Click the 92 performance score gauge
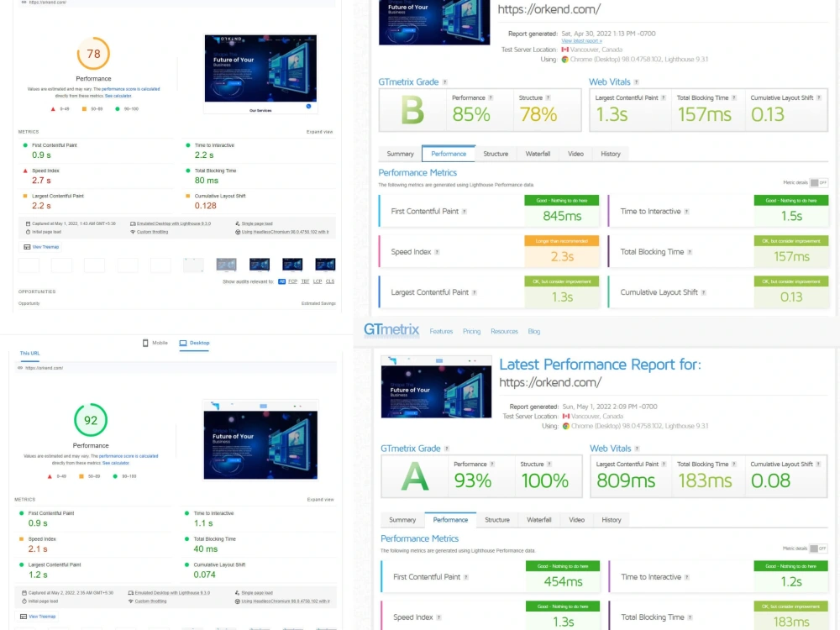Screen dimensions: 840x630 pyautogui.click(x=91, y=420)
